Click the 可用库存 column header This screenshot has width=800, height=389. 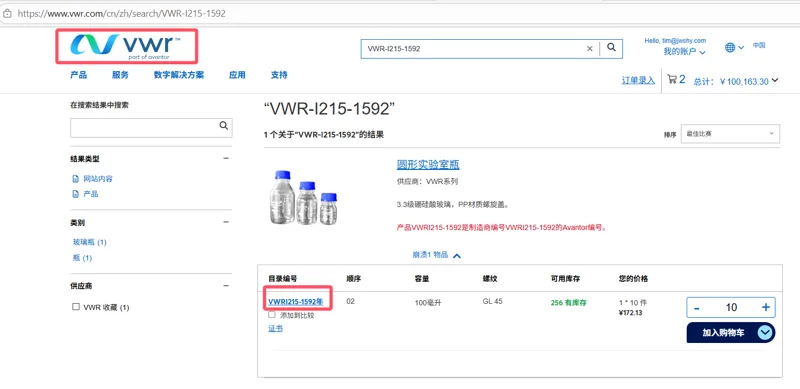pos(565,279)
